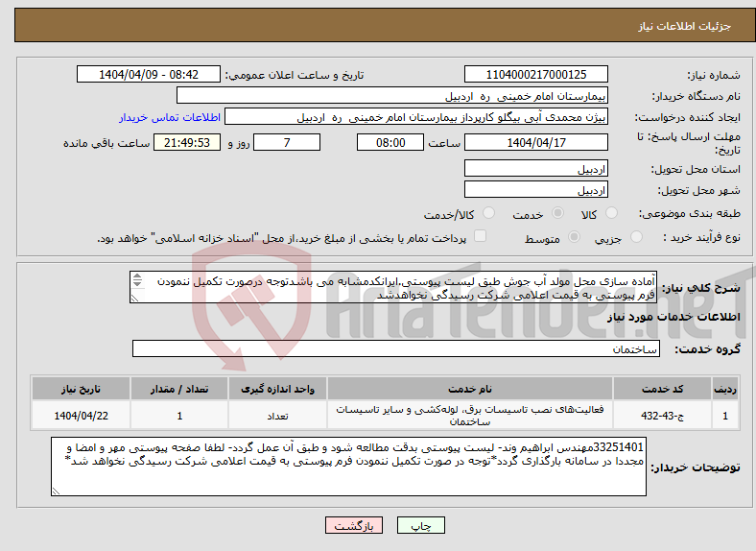The image size is (756, 551).
Task: Click the توضیحات خریدار text area
Action: [x=348, y=467]
